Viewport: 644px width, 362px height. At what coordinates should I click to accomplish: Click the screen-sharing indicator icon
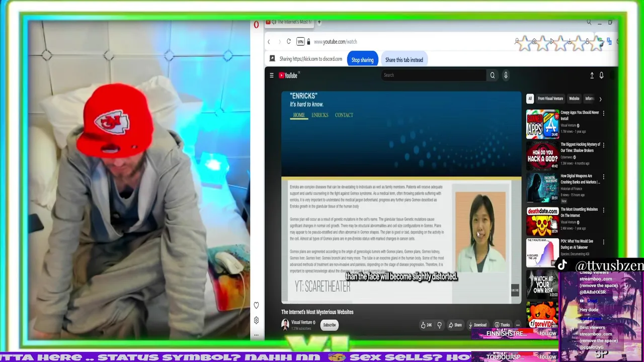click(x=272, y=59)
